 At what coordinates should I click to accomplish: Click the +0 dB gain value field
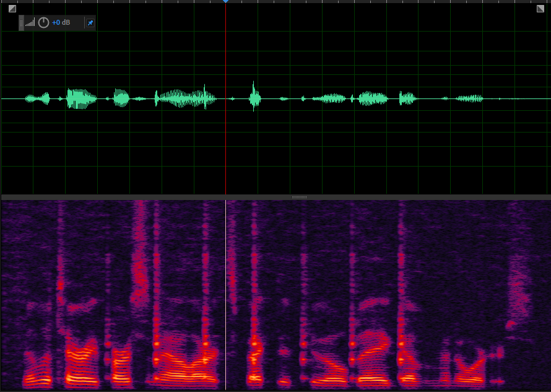61,23
